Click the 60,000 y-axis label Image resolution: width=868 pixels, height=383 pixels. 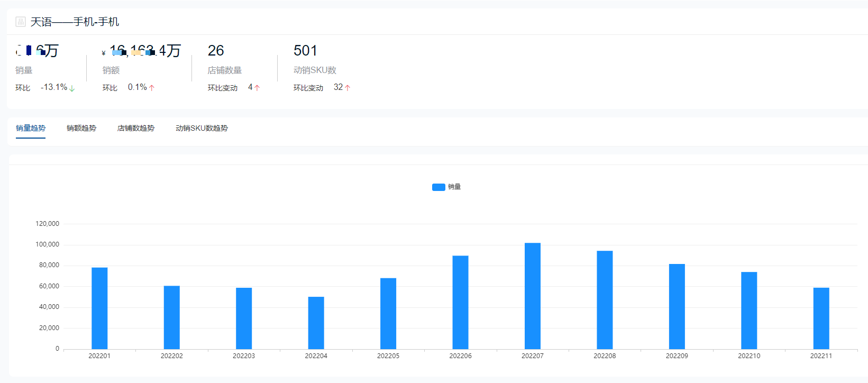(49, 286)
